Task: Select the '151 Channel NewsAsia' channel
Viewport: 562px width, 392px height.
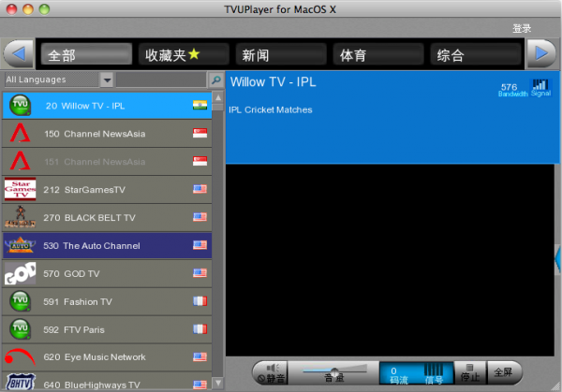Action: [x=107, y=161]
